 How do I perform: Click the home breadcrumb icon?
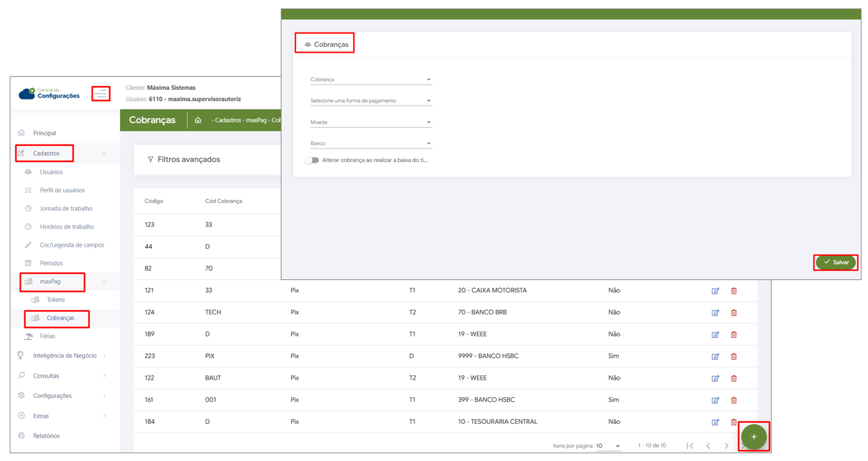[x=198, y=120]
